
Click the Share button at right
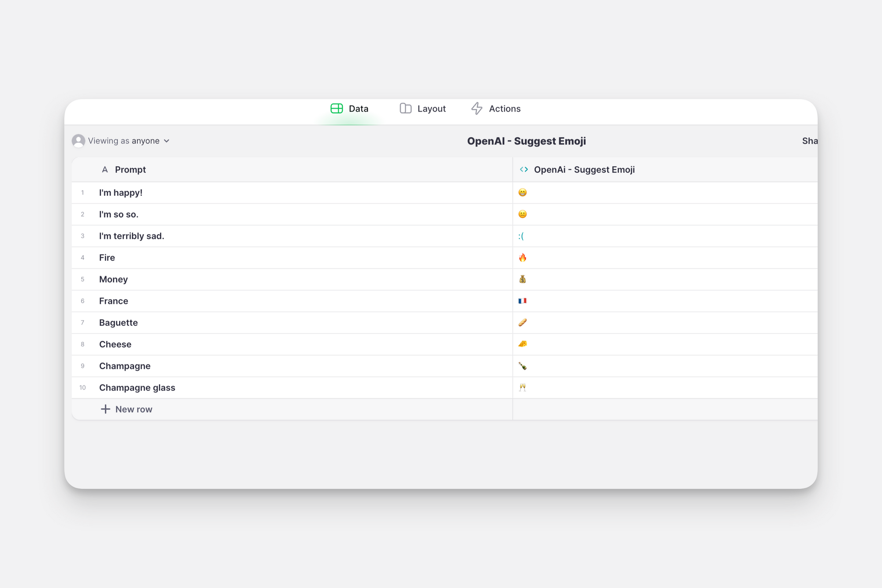[809, 141]
